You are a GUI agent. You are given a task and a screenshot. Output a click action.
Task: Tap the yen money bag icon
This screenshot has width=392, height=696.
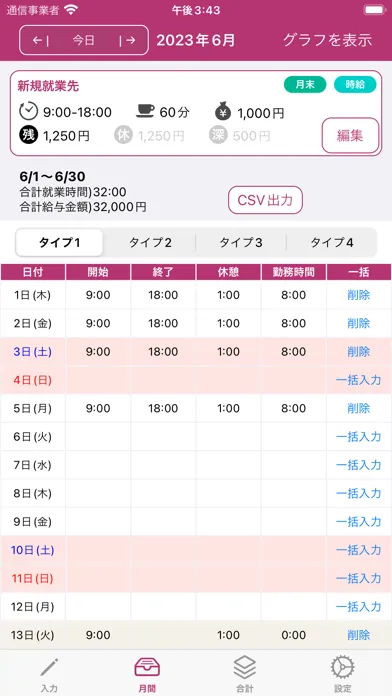(x=223, y=112)
